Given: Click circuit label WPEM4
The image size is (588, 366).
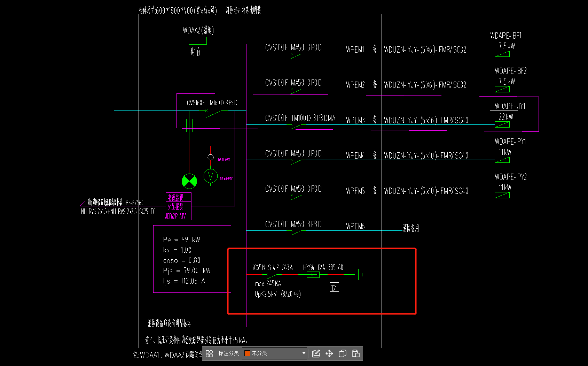Looking at the screenshot, I should 355,155.
